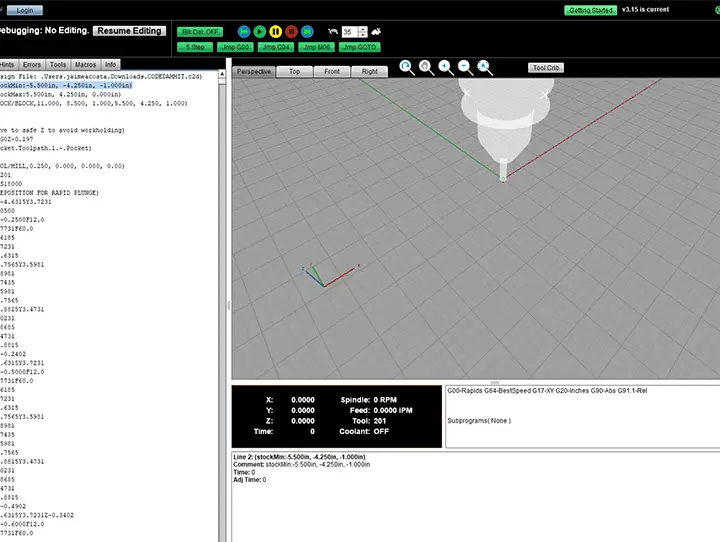
Task: Open the Info tab
Action: [110, 65]
